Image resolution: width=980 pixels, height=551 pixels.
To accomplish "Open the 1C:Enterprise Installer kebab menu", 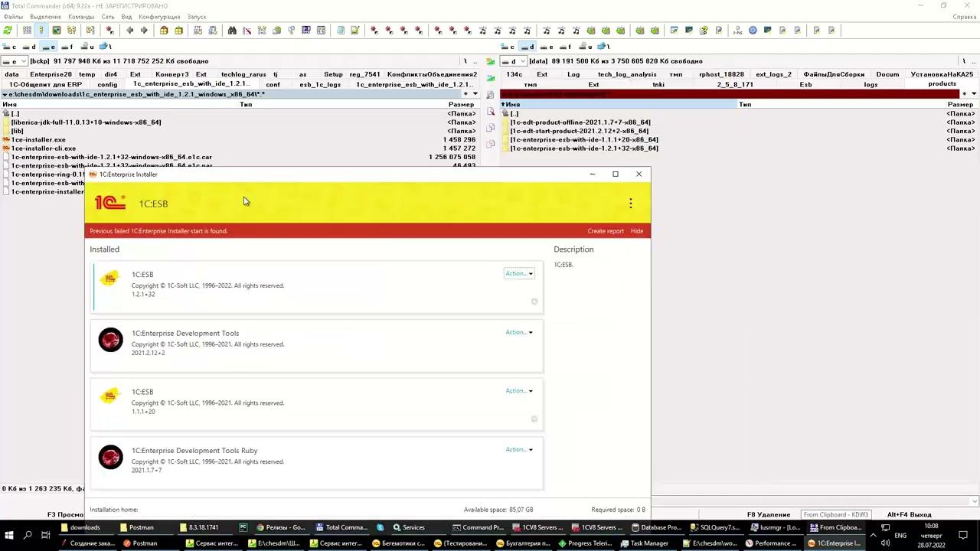I will point(630,204).
